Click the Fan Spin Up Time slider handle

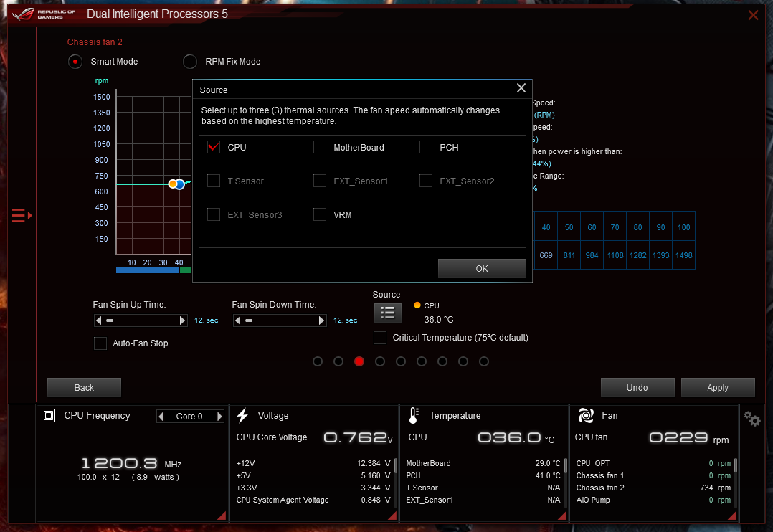tap(110, 320)
